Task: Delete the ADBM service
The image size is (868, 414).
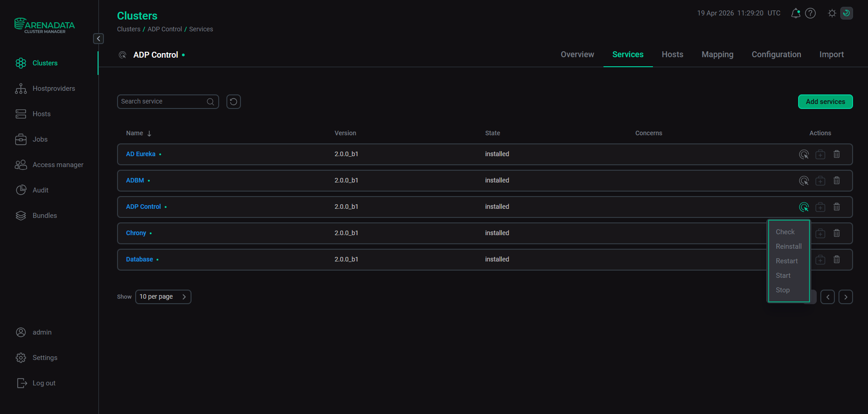Action: tap(837, 181)
